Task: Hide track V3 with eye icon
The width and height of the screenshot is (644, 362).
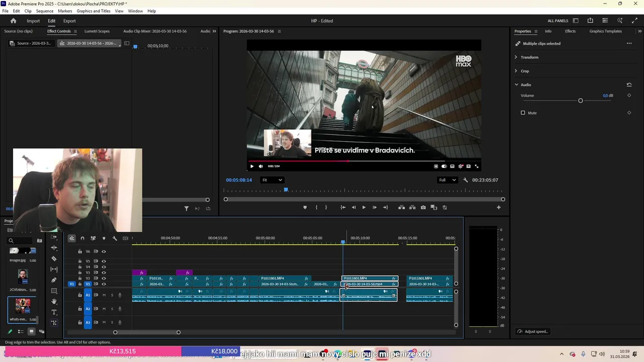Action: click(104, 273)
